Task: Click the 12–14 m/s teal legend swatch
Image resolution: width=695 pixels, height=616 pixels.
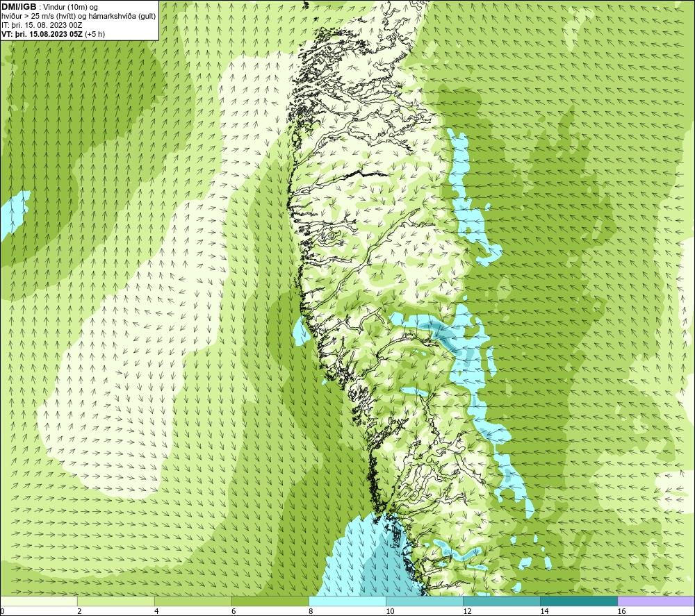Action: (x=502, y=601)
